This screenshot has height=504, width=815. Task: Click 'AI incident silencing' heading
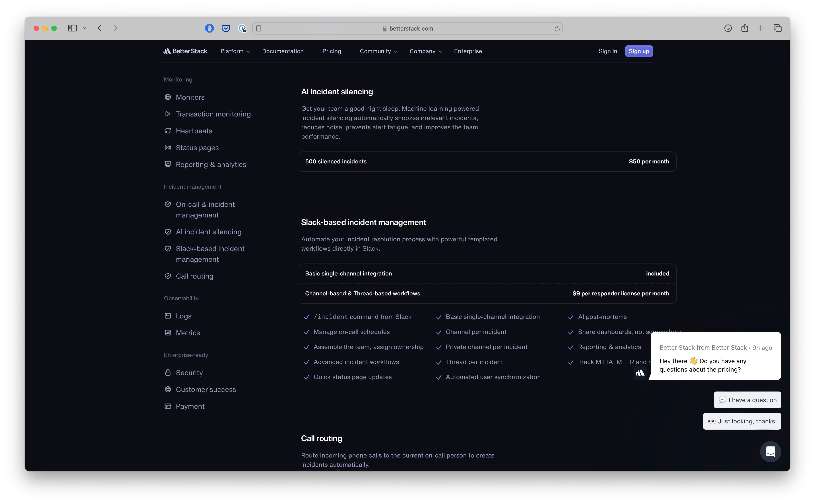(x=337, y=92)
